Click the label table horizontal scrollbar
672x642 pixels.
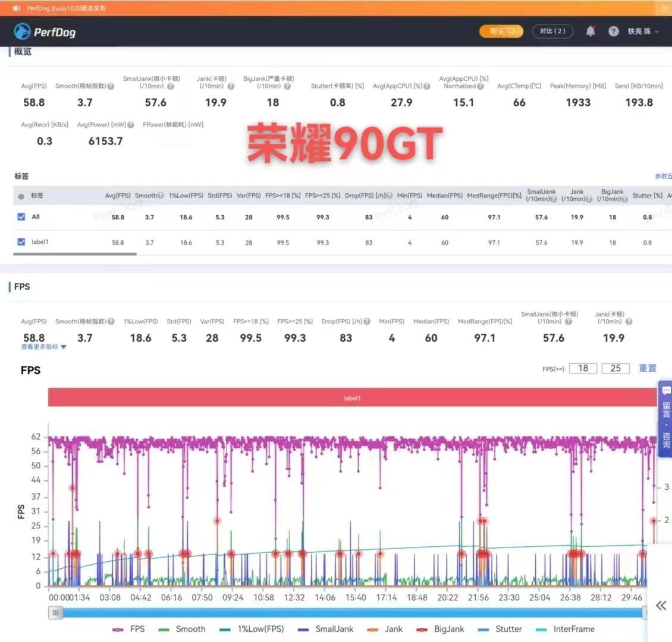pos(75,254)
